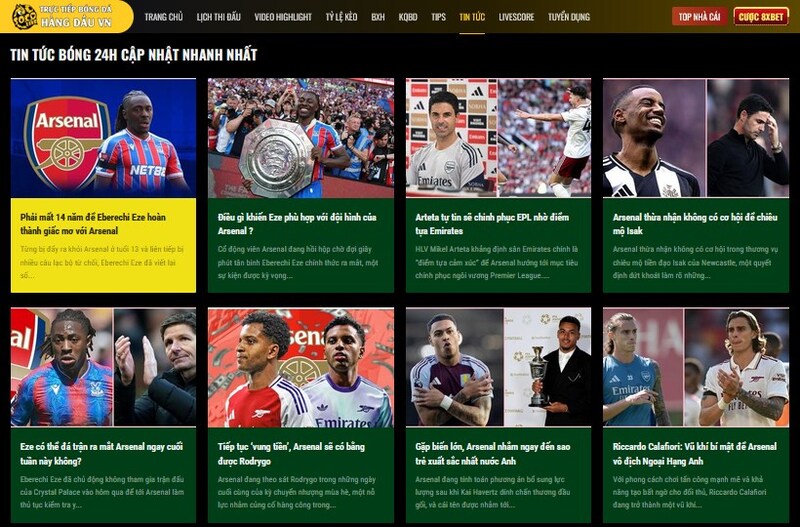
Task: Click the site logo in the header
Action: (x=66, y=16)
